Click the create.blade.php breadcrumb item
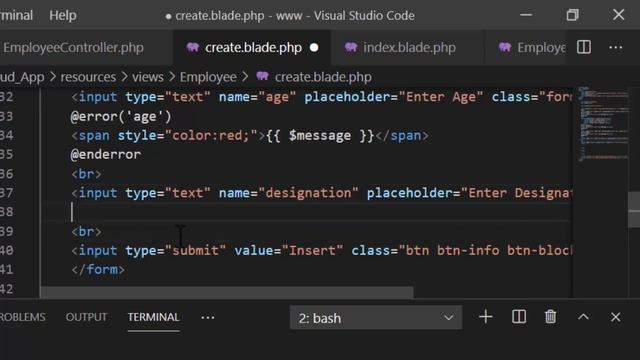This screenshot has width=640, height=360. (323, 77)
